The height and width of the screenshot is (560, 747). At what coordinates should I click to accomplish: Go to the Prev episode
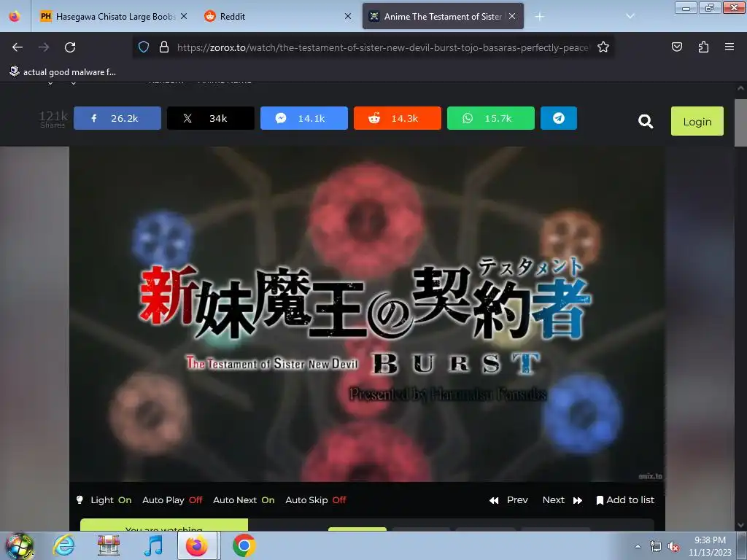pos(508,500)
